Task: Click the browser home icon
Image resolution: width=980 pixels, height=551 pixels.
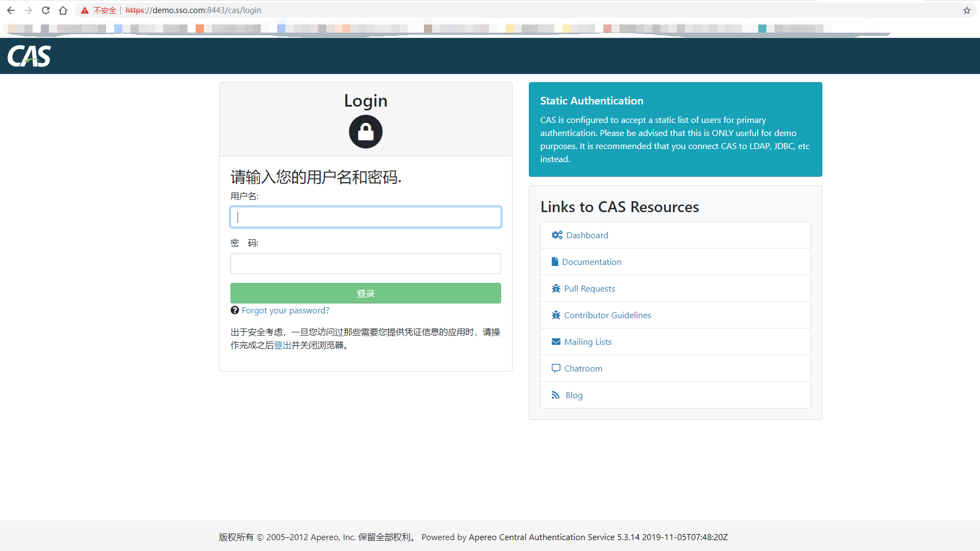Action: pos(63,10)
